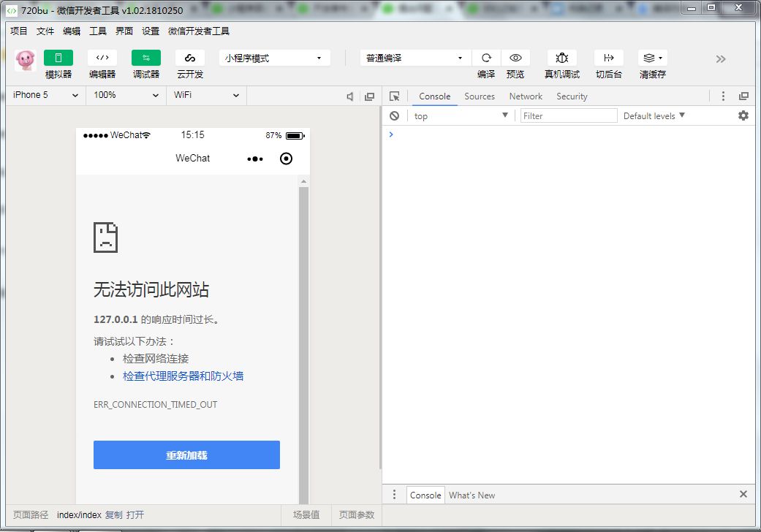Select the What's New drawer tab
761x532 pixels.
[472, 495]
